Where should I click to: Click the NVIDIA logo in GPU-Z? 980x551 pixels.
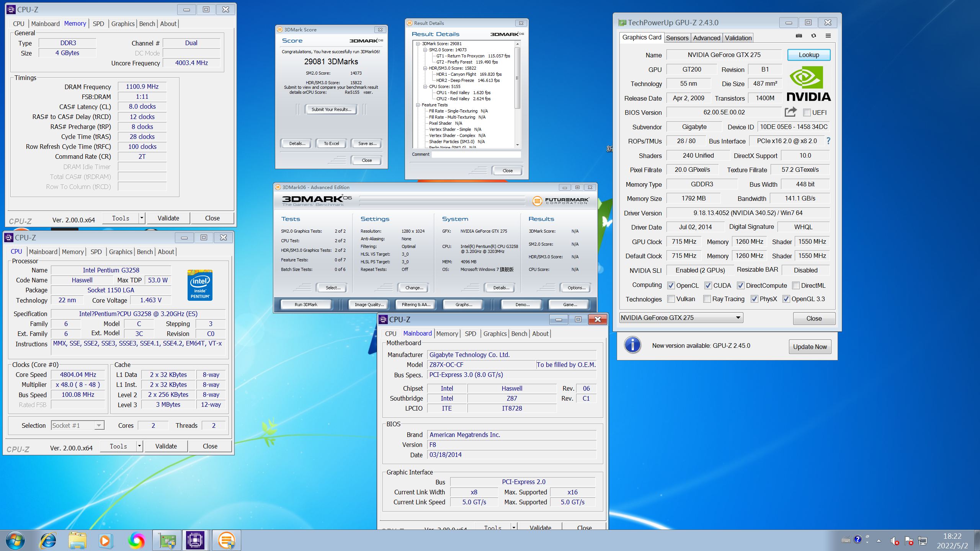click(808, 83)
